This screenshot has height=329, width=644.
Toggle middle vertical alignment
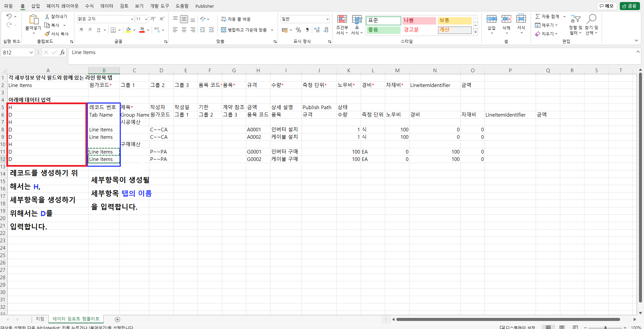184,19
